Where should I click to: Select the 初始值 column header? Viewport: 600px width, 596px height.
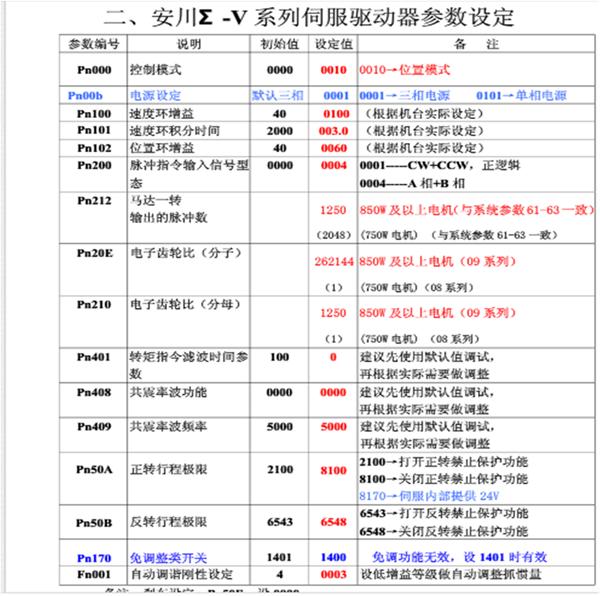(279, 44)
